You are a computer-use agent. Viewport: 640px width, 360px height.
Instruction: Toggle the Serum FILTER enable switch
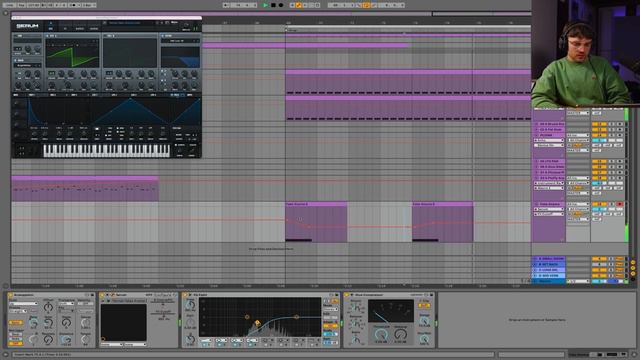163,36
